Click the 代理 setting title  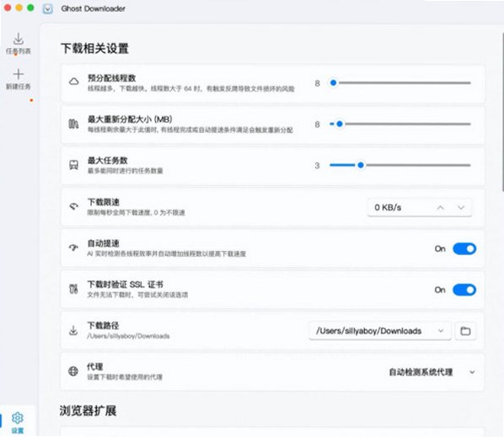[95, 366]
